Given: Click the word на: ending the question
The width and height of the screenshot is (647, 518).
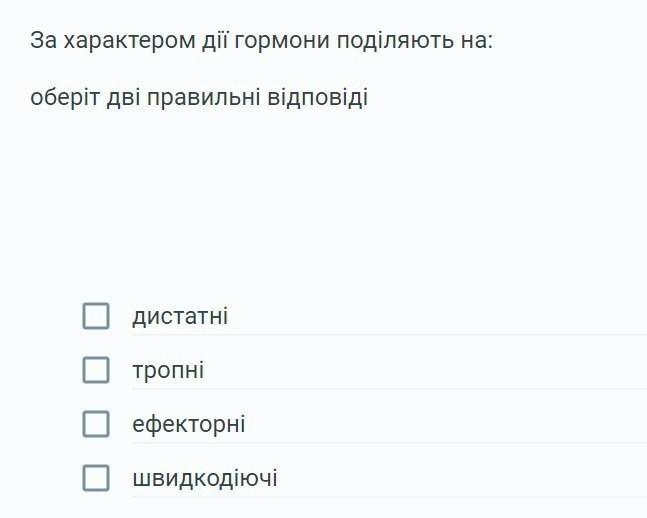Looking at the screenshot, I should tap(474, 43).
